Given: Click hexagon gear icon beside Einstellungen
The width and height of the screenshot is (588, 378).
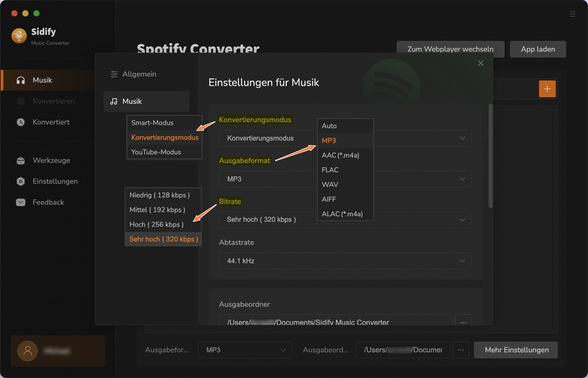Looking at the screenshot, I should point(21,182).
